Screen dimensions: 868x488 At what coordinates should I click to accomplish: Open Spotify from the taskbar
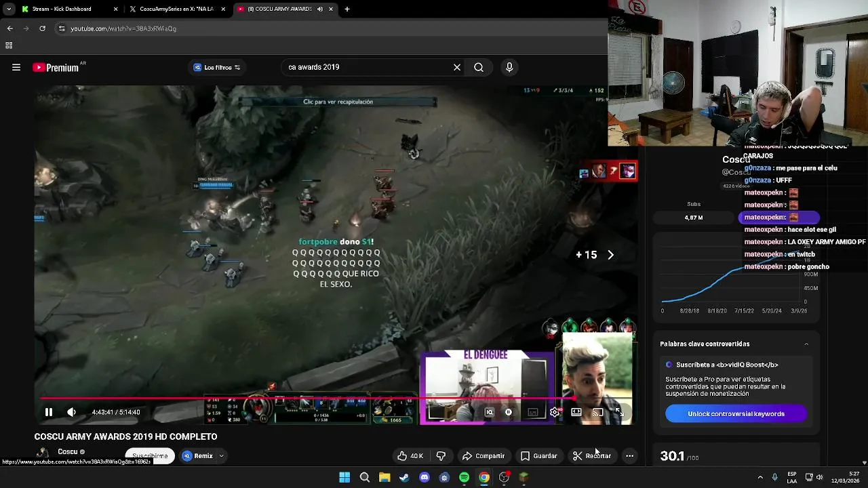[464, 477]
